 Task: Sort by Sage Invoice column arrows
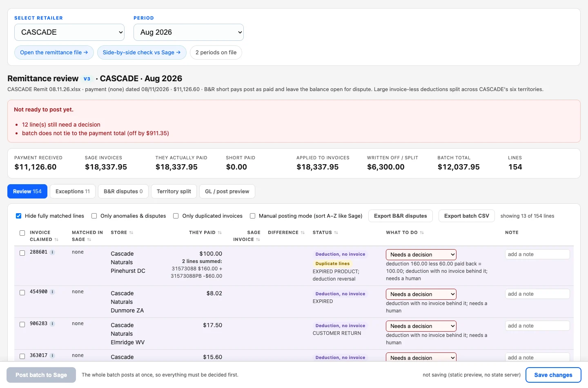(x=258, y=240)
